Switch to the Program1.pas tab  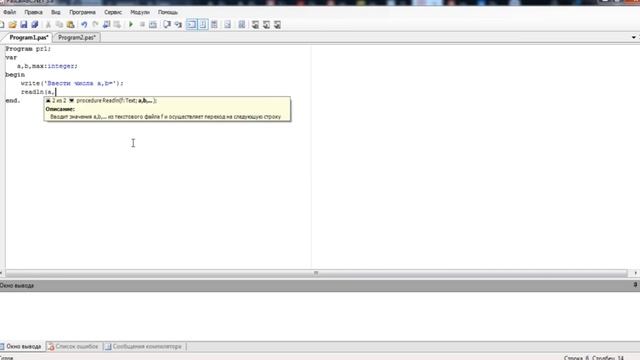pyautogui.click(x=29, y=38)
